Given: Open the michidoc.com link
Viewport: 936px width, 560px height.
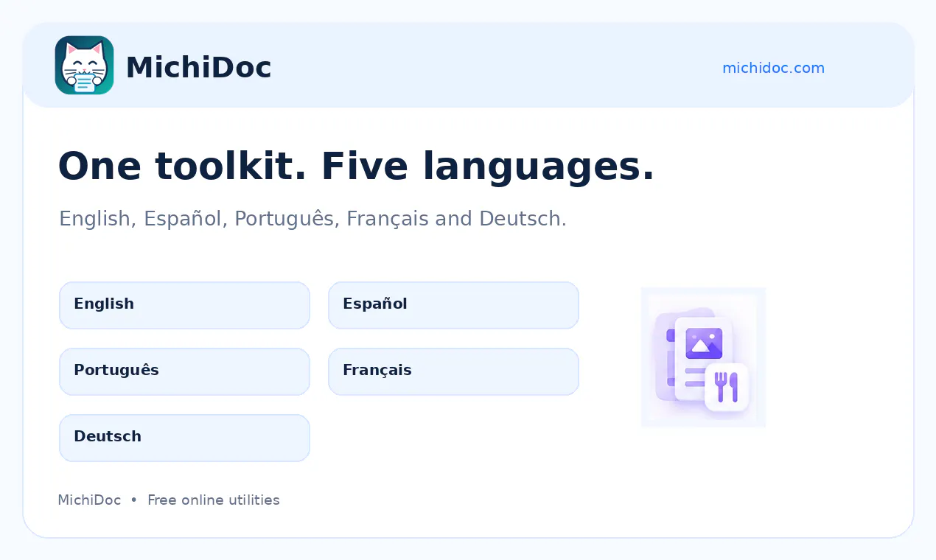Looking at the screenshot, I should (773, 68).
